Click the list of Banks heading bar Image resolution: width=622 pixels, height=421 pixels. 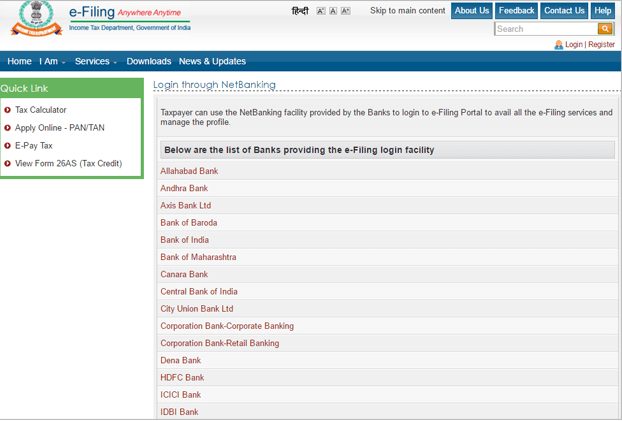click(x=388, y=150)
